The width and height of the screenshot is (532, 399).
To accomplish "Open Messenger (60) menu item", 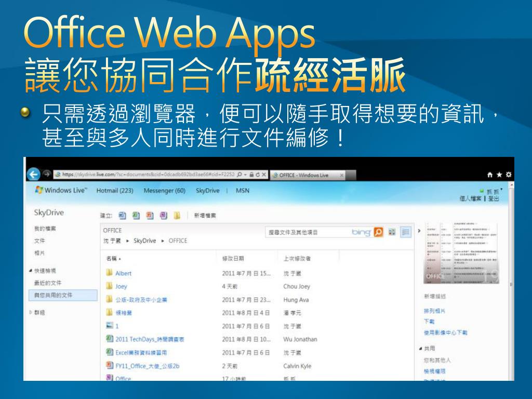I will [165, 191].
